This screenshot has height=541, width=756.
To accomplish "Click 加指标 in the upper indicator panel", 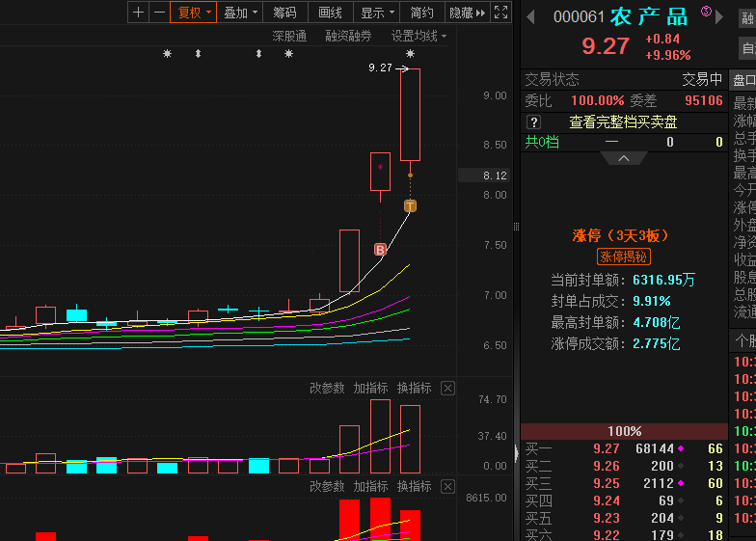I will pyautogui.click(x=370, y=388).
